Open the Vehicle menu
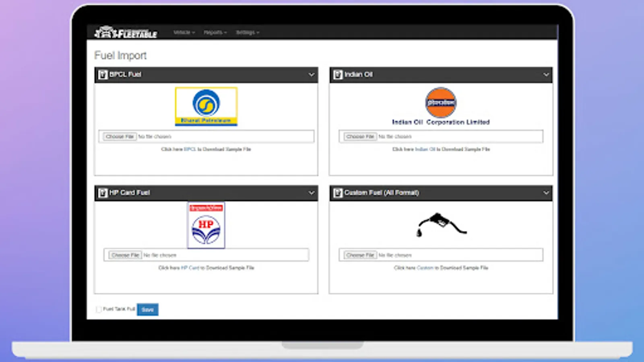The height and width of the screenshot is (362, 644). click(184, 32)
